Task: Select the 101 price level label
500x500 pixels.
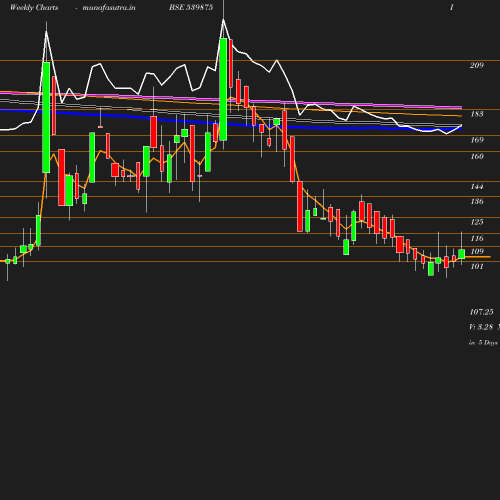Action: click(477, 266)
